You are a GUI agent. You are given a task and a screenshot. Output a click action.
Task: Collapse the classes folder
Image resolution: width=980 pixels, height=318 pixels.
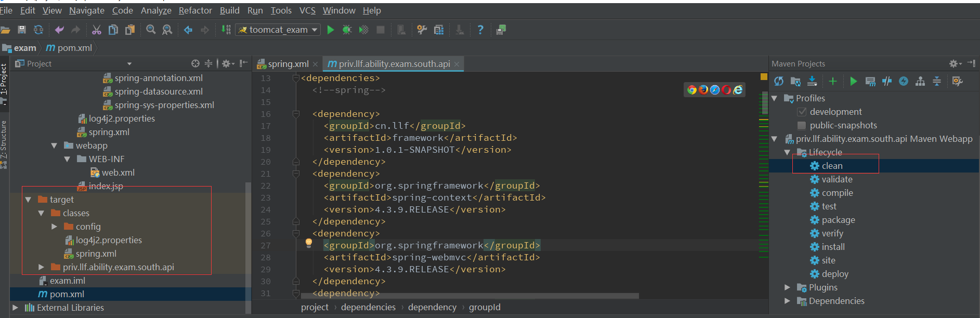tap(41, 213)
